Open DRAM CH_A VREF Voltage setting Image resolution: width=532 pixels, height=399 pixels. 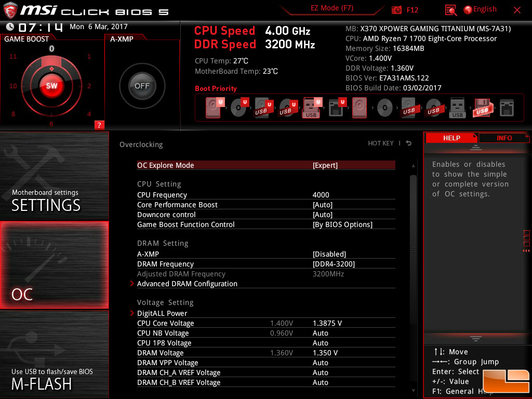[266, 372]
